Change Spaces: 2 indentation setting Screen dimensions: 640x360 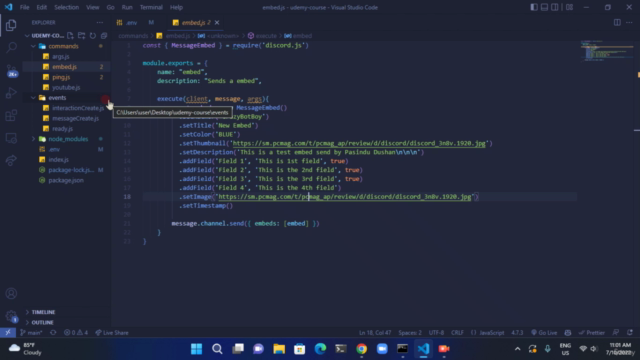pos(410,333)
